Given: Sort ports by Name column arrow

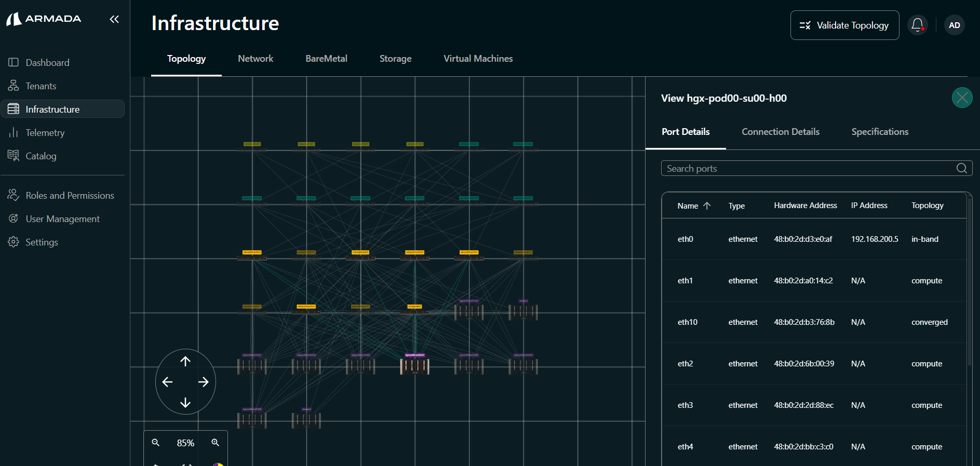Looking at the screenshot, I should coord(707,205).
